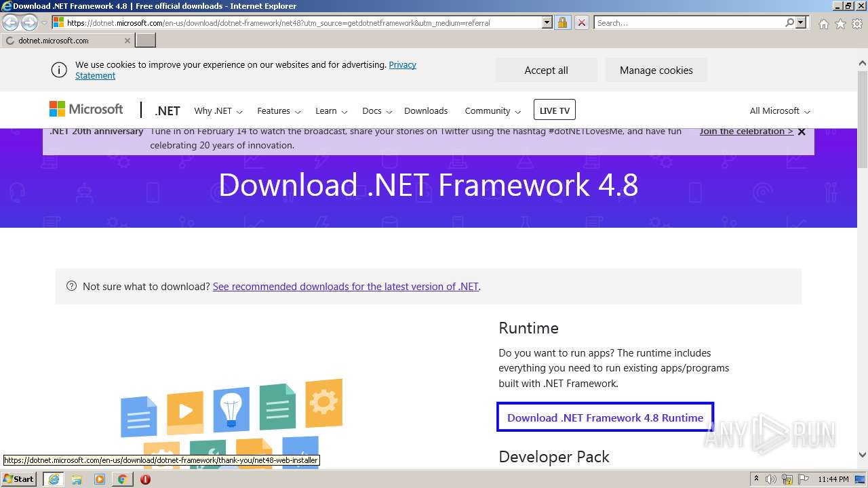Click the search magnifier icon
868x488 pixels.
point(789,22)
